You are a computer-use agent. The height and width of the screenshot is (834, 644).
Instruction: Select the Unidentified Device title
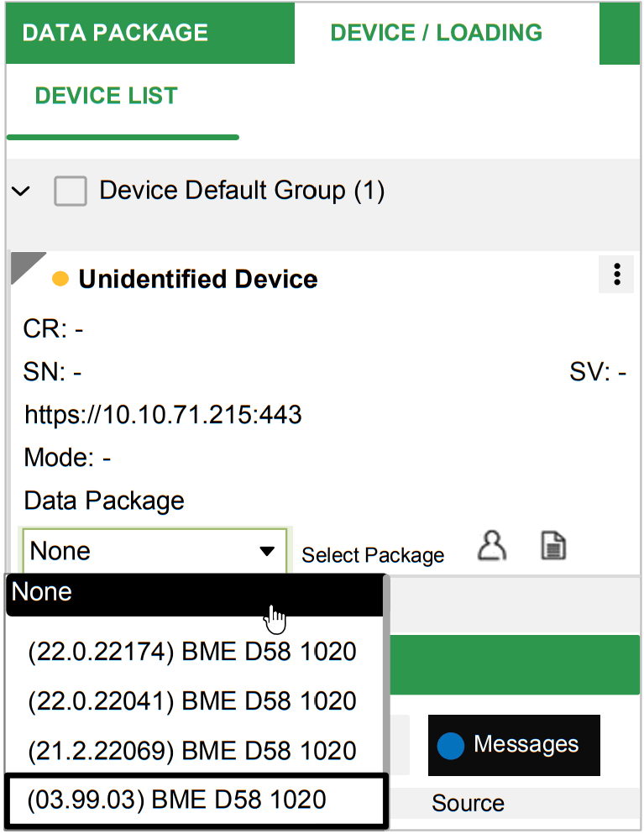coord(199,278)
